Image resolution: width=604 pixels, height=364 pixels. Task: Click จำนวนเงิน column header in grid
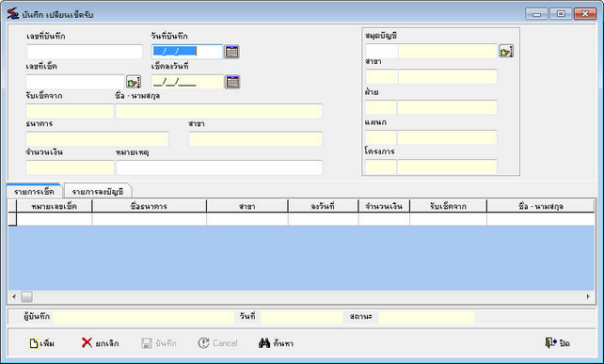(x=384, y=206)
